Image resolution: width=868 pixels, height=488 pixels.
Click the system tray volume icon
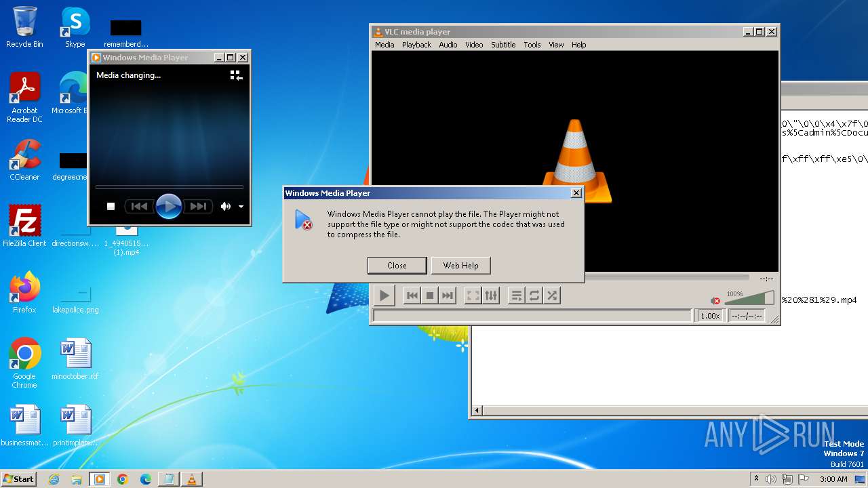(x=771, y=479)
